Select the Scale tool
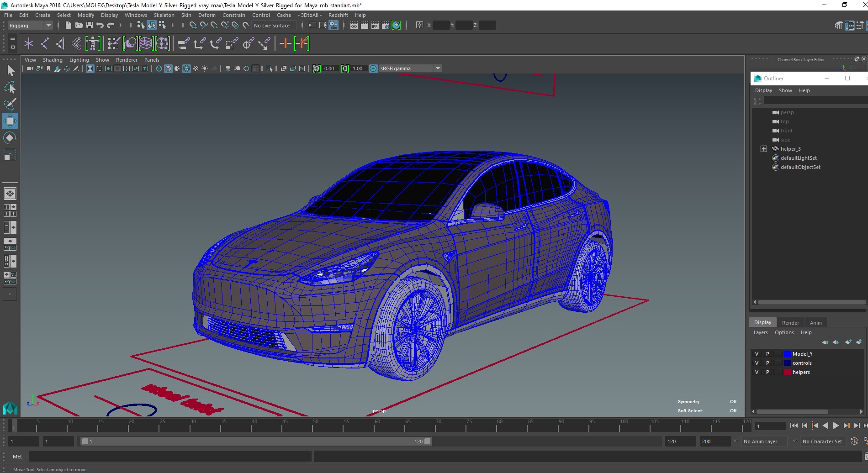The image size is (868, 473). pos(10,155)
